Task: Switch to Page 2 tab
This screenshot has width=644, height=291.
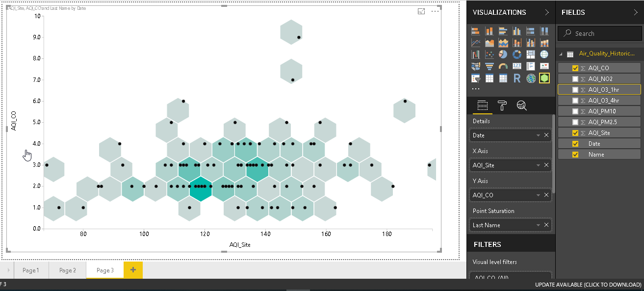Action: 67,270
